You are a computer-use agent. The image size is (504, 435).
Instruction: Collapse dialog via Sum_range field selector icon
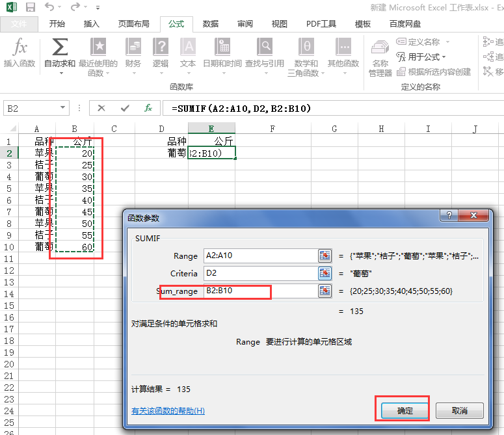[325, 291]
